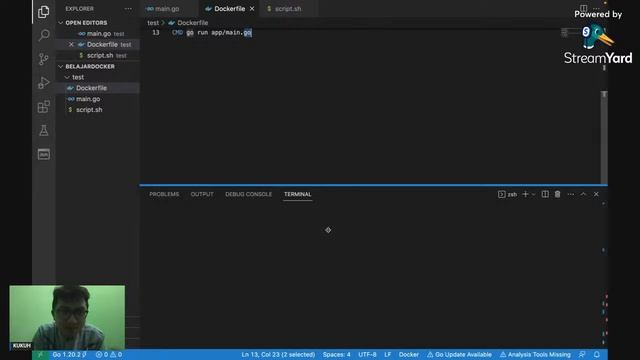
Task: Switch to the Problems tab
Action: click(x=164, y=194)
